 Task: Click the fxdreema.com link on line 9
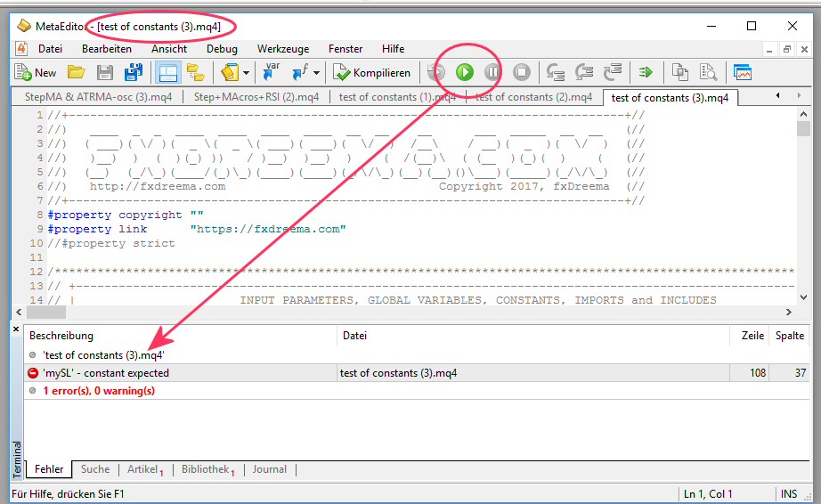267,229
